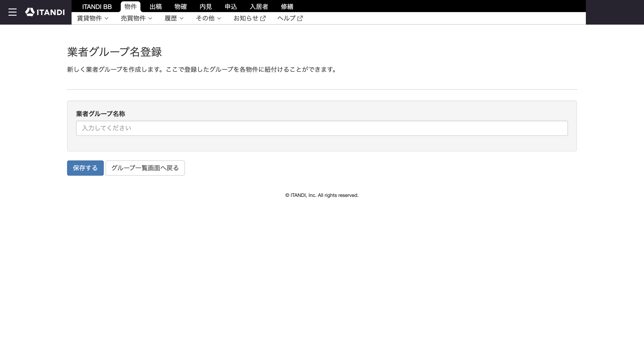Open the お知らせ external link
Viewport: 644px width, 337px height.
coord(250,18)
